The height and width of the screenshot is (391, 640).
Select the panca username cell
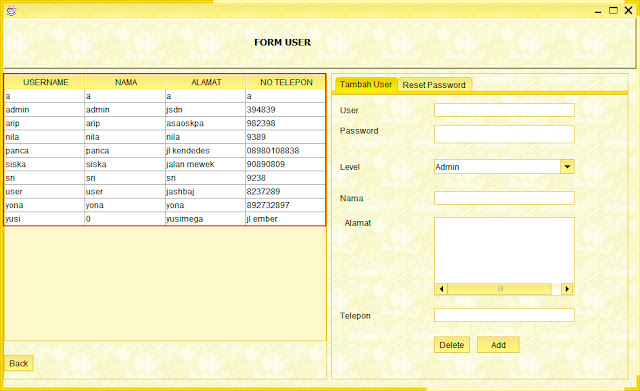point(44,151)
